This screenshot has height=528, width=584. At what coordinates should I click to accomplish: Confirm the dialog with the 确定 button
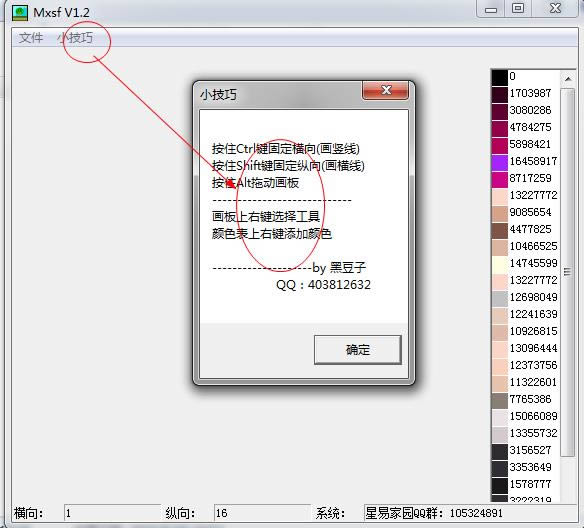[x=358, y=350]
